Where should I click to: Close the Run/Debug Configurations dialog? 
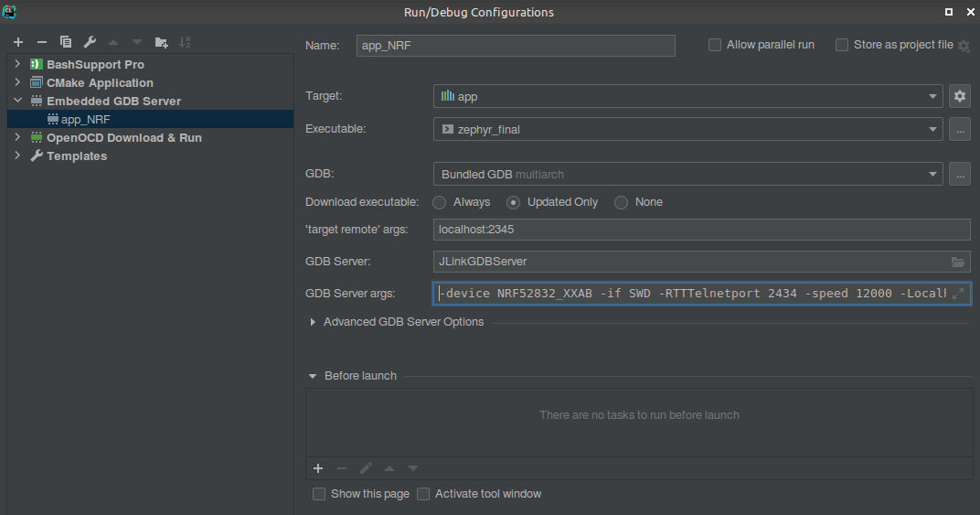point(971,12)
